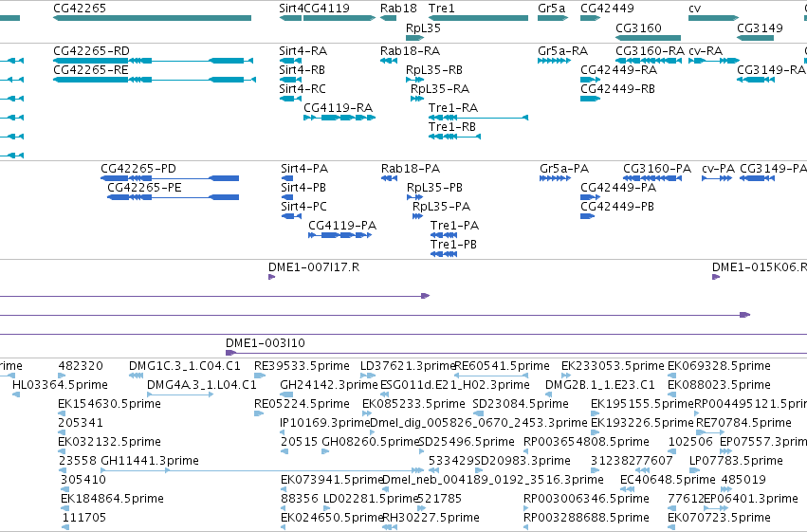Select the Tre1-RA transcript
This screenshot has width=807, height=532.
[x=478, y=118]
